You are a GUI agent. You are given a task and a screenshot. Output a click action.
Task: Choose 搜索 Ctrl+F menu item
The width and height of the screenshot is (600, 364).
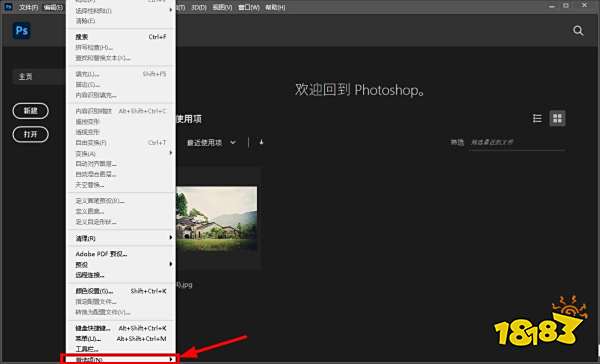[121, 37]
